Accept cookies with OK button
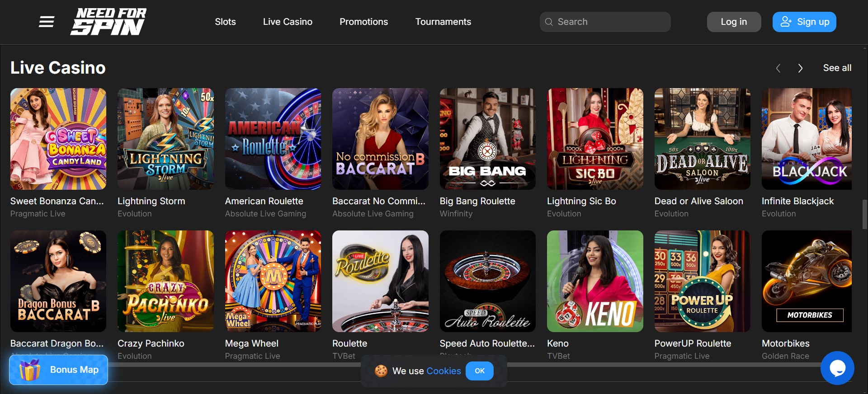This screenshot has height=394, width=868. [x=480, y=371]
